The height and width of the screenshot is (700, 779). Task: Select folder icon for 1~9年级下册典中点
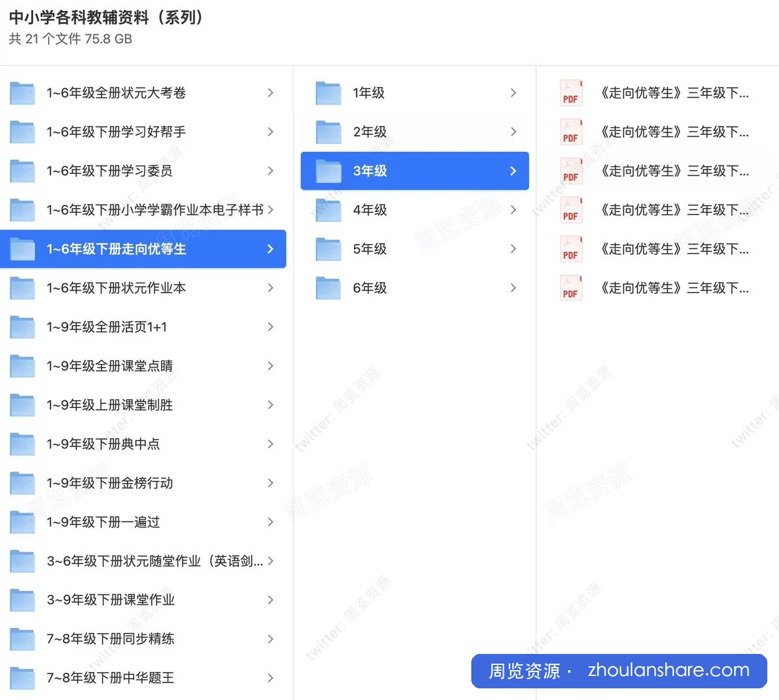(23, 444)
